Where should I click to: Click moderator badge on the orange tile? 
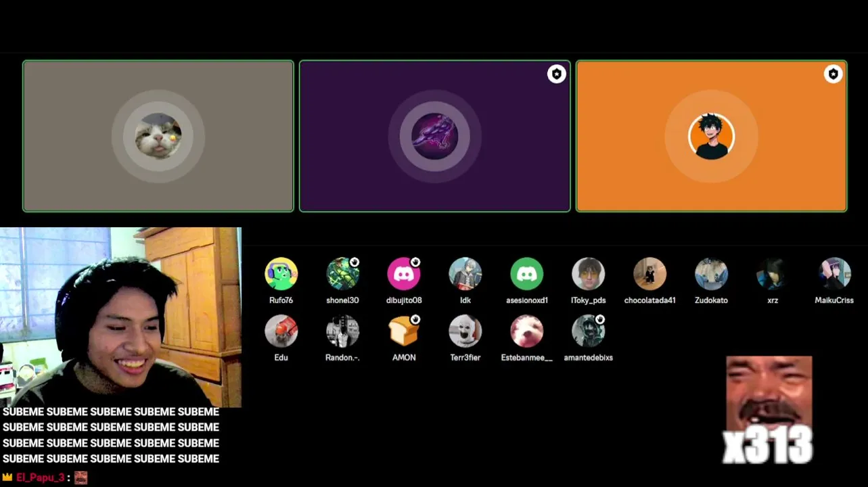(x=833, y=74)
